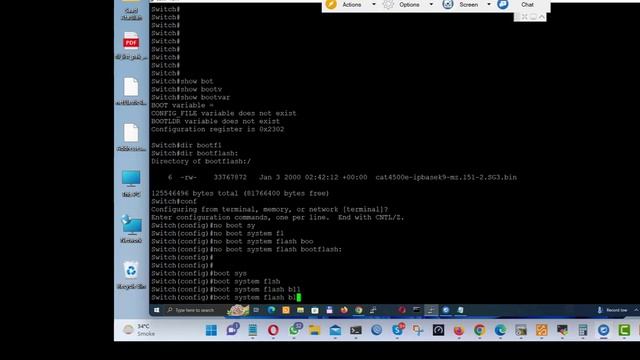Open Snipping Tool in local taskbar
This screenshot has width=640, height=360.
point(418,330)
